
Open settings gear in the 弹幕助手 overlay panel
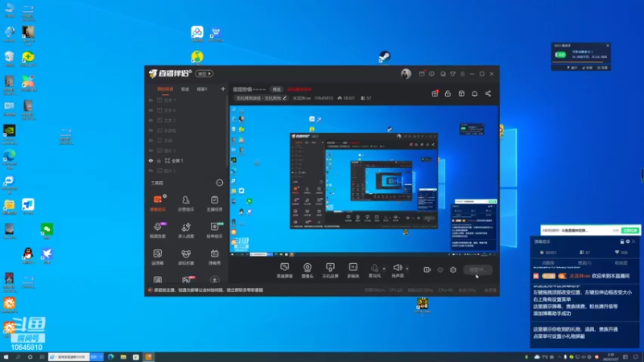(x=628, y=241)
